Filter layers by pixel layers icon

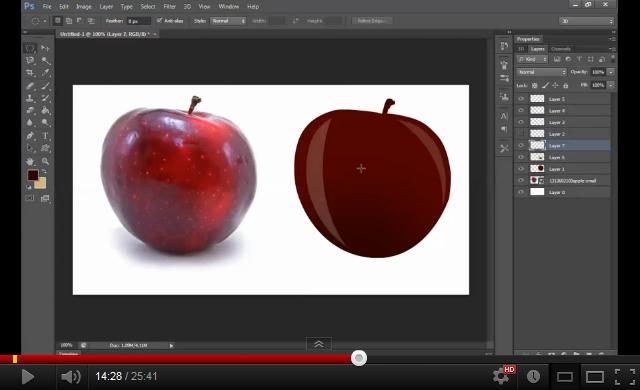point(556,59)
